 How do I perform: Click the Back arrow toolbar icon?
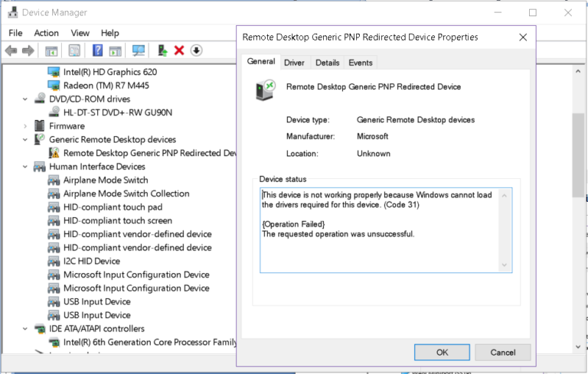pos(11,50)
